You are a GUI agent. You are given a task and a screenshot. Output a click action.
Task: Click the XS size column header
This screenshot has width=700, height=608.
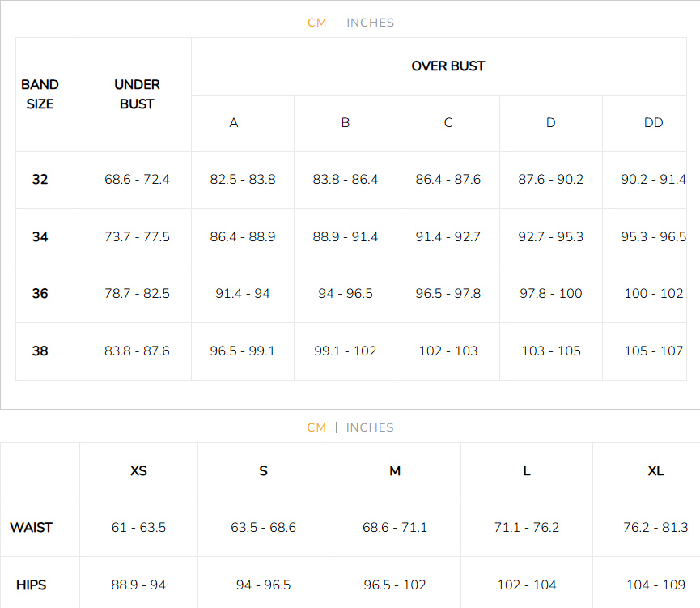coord(138,471)
